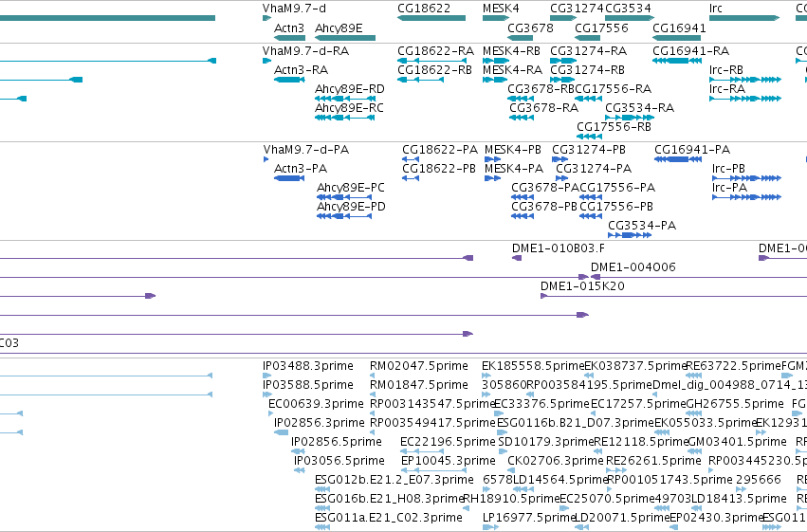Viewport: 807px width, 532px height.
Task: Select protein Irc-PB label
Action: coord(728,168)
